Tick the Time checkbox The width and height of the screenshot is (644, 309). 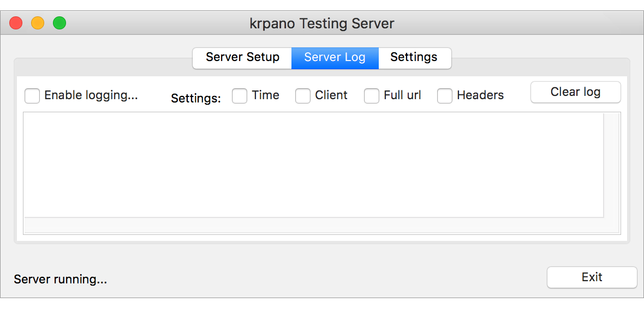click(240, 96)
